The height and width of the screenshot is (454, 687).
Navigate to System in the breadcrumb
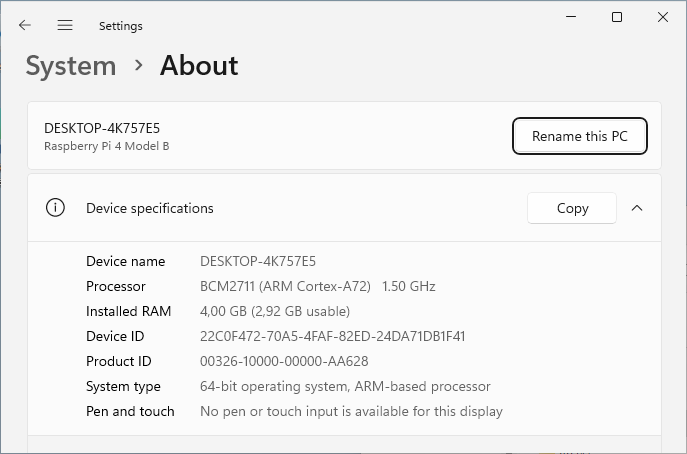coord(71,66)
